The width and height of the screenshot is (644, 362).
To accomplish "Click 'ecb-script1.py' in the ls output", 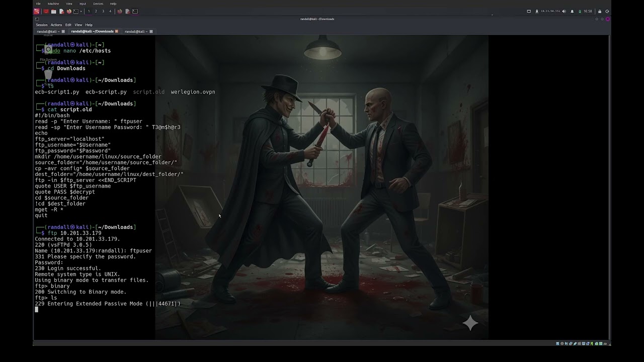I will point(57,92).
